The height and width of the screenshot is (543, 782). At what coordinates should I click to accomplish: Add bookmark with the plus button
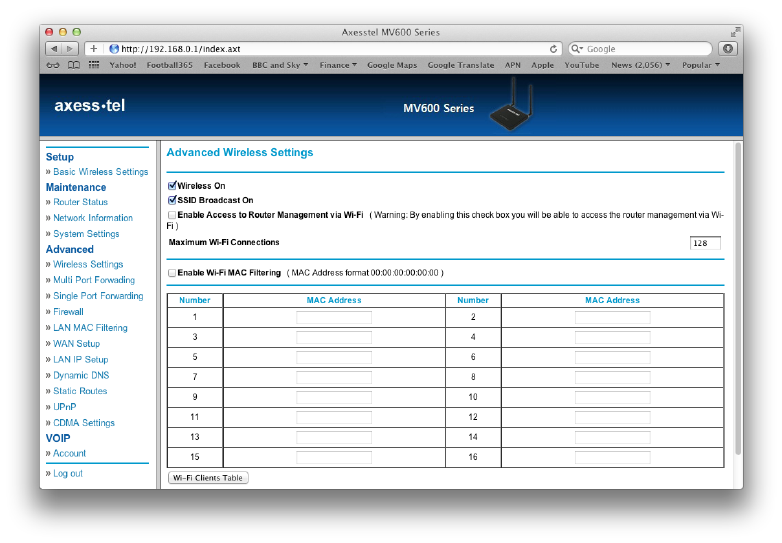[x=93, y=48]
